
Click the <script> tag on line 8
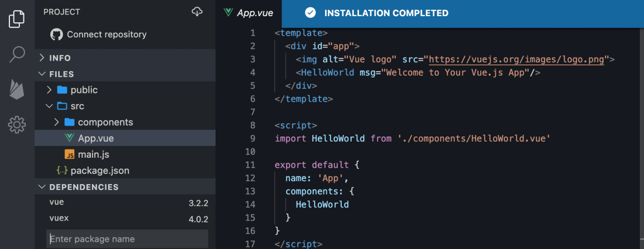pyautogui.click(x=296, y=125)
